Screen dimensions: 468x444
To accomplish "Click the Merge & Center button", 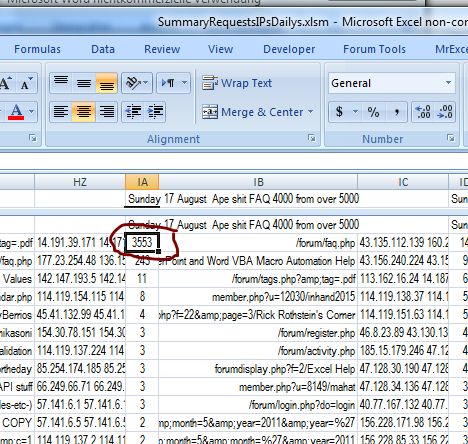I will (253, 112).
